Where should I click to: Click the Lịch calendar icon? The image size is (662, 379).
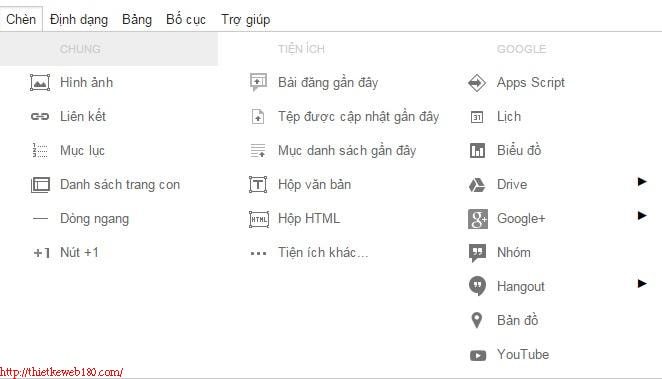[477, 117]
